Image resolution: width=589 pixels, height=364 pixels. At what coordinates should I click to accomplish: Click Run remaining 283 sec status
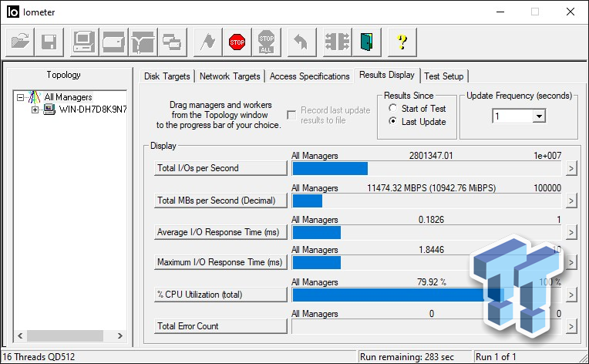coord(407,357)
